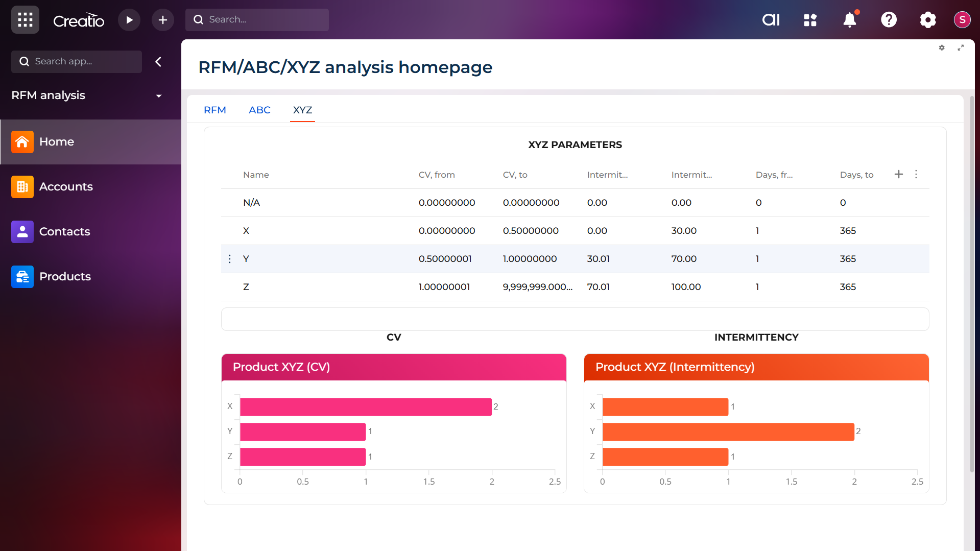Go to the Products section
This screenshot has height=551, width=980.
point(65,277)
